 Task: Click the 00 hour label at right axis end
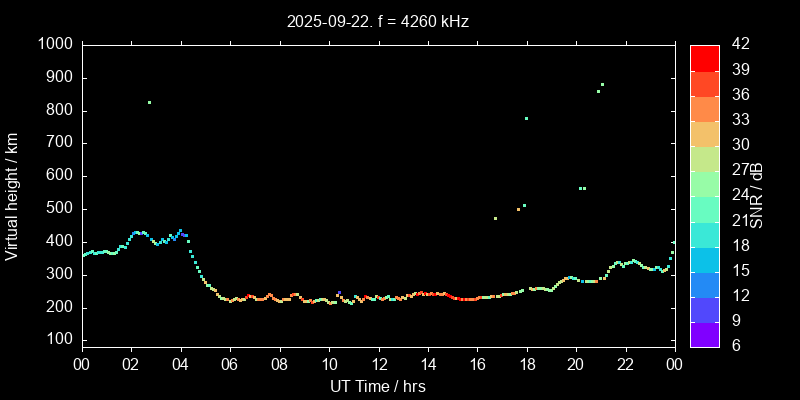(674, 364)
